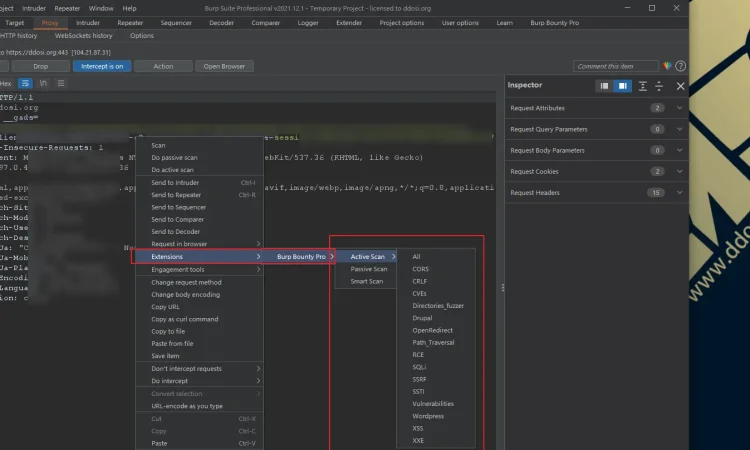
Task: Open the message editor hamburger menu icon
Action: click(61, 83)
